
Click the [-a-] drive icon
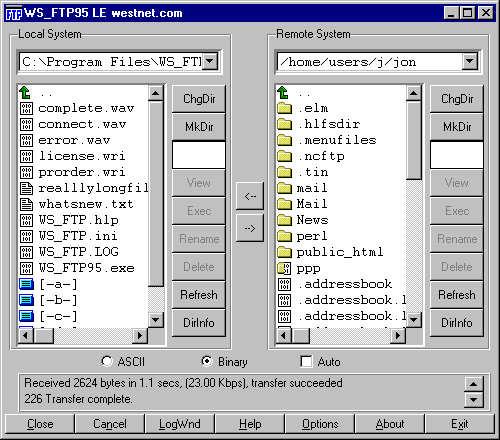26,284
